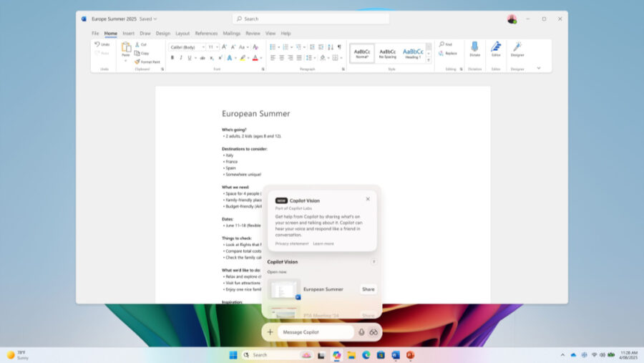
Task: Toggle underline formatting
Action: 190,58
